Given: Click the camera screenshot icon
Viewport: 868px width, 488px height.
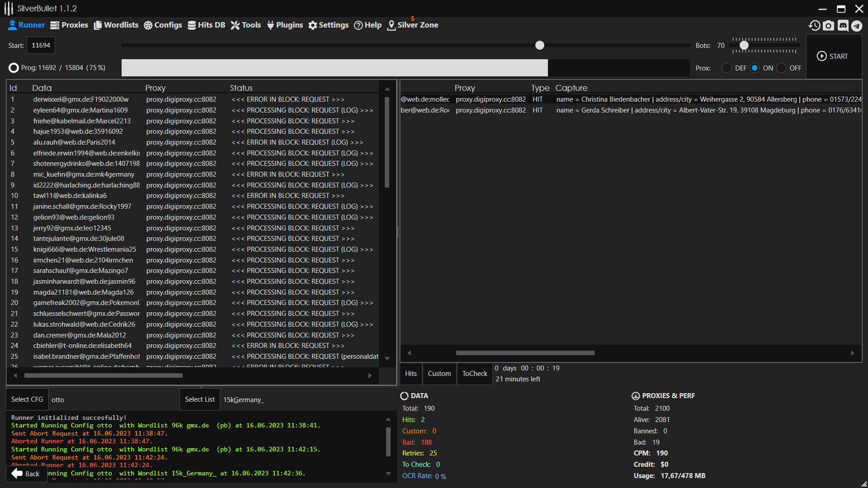Looking at the screenshot, I should click(828, 26).
